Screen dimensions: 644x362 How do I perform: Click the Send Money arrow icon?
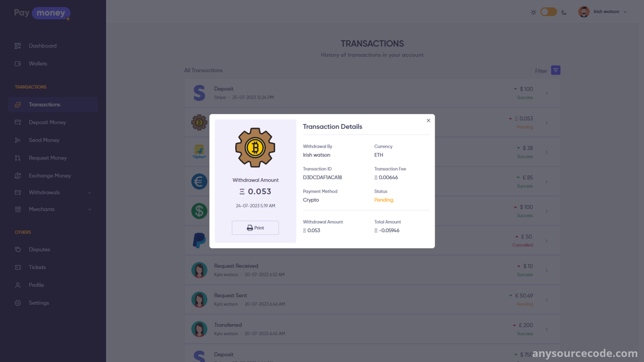pyautogui.click(x=18, y=140)
